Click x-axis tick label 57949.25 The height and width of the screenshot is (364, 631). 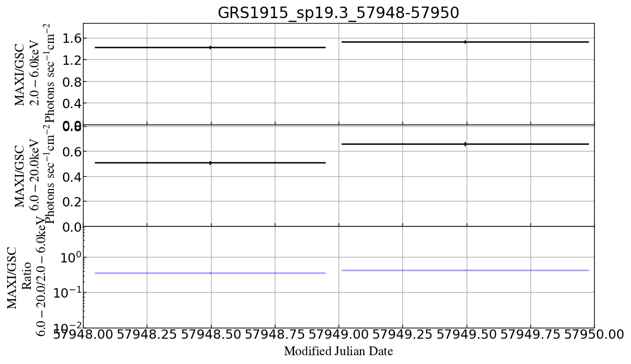pos(402,334)
